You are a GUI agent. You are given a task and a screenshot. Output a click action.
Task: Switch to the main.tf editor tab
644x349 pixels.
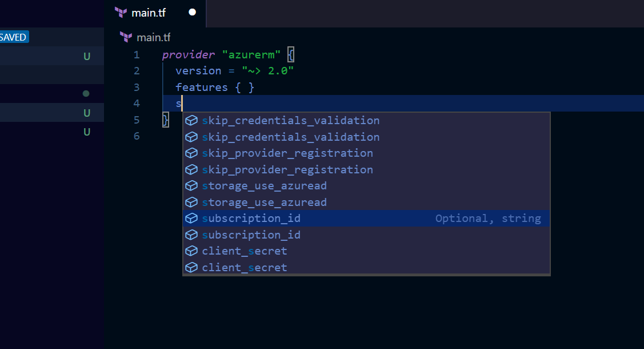click(x=148, y=13)
